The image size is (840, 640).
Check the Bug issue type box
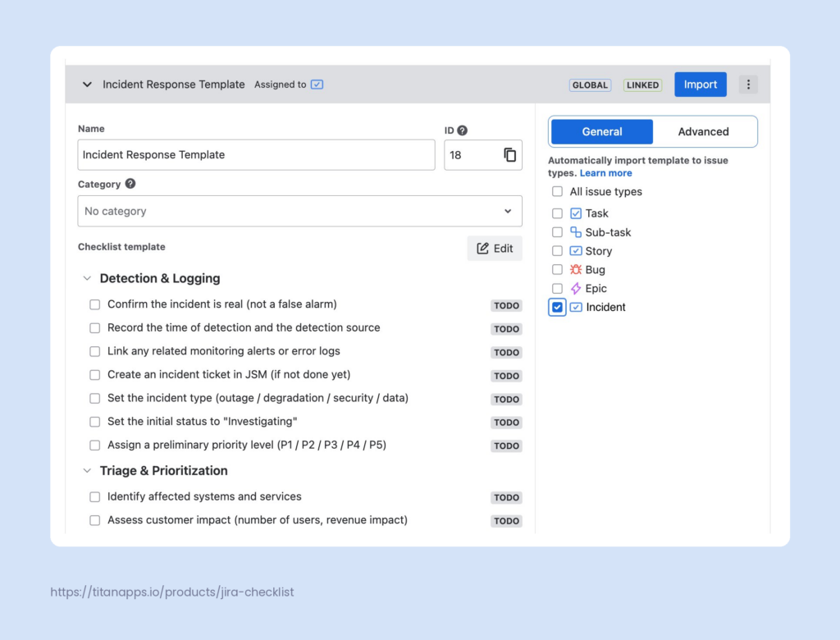(x=557, y=270)
